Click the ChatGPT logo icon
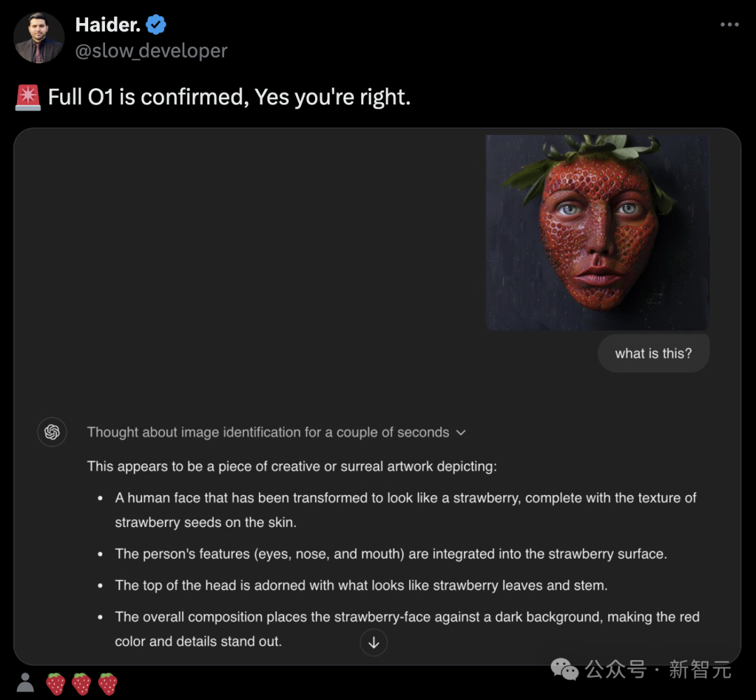Image resolution: width=756 pixels, height=700 pixels. point(52,432)
